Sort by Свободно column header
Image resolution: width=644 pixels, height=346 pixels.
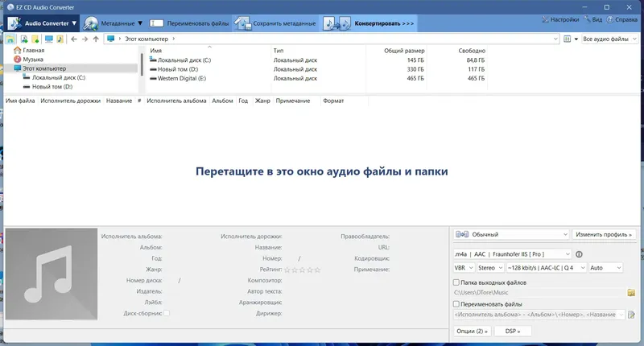click(x=472, y=51)
